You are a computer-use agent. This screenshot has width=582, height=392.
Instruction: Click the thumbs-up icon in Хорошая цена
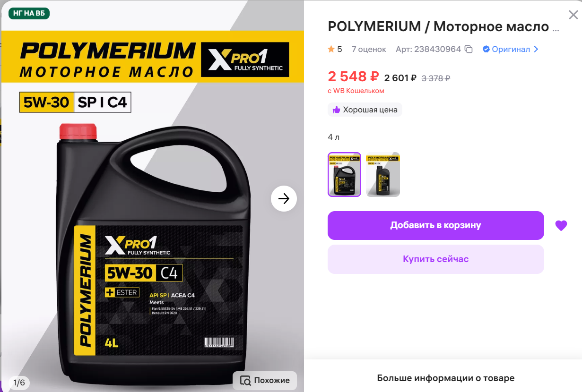pyautogui.click(x=336, y=110)
